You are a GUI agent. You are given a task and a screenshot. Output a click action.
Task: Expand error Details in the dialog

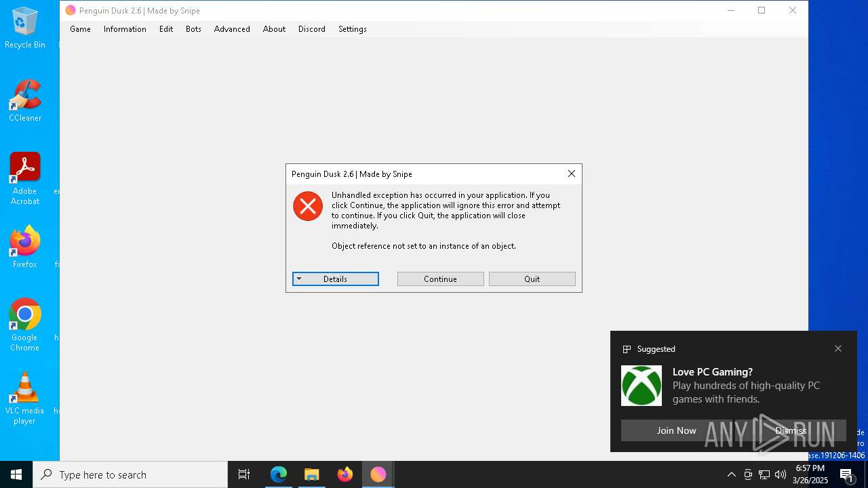click(x=336, y=279)
